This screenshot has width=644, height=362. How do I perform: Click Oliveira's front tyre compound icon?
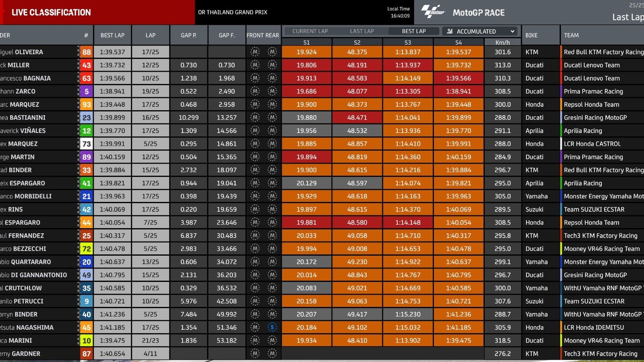[255, 52]
